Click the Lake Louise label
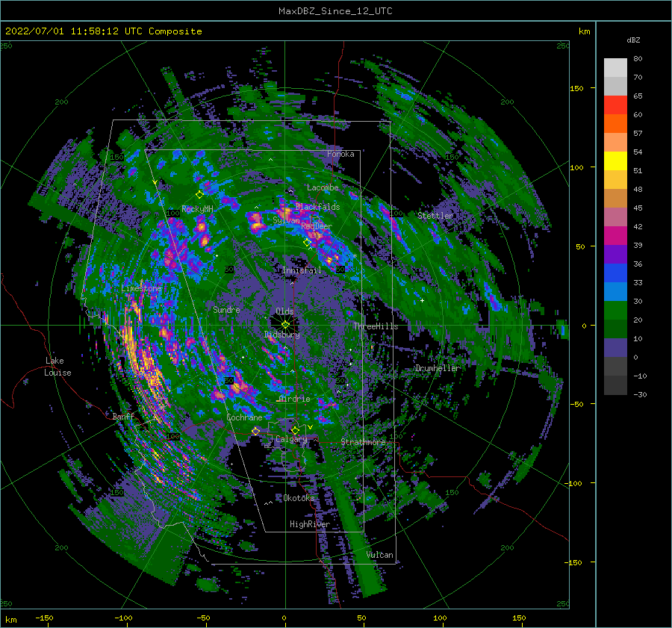Viewport: 672px width, 628px height. pyautogui.click(x=58, y=367)
